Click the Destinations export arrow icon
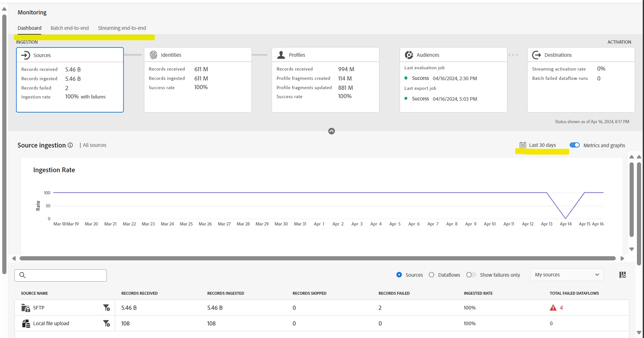The image size is (644, 338). [x=537, y=55]
